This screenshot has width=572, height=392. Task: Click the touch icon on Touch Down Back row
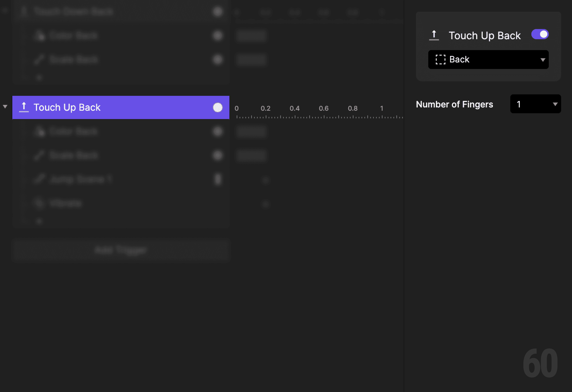(23, 11)
